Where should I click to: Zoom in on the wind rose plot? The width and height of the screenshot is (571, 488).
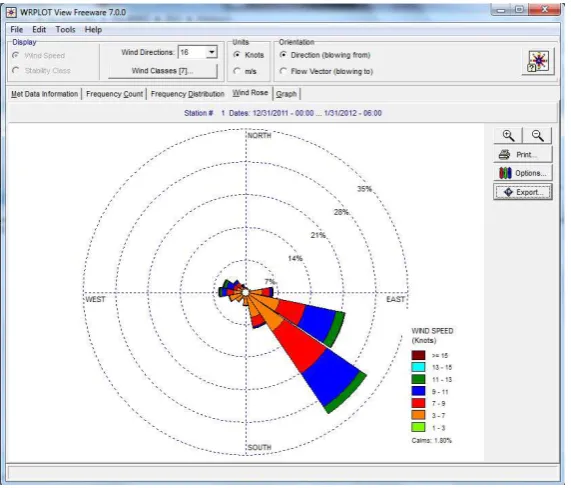pos(508,136)
